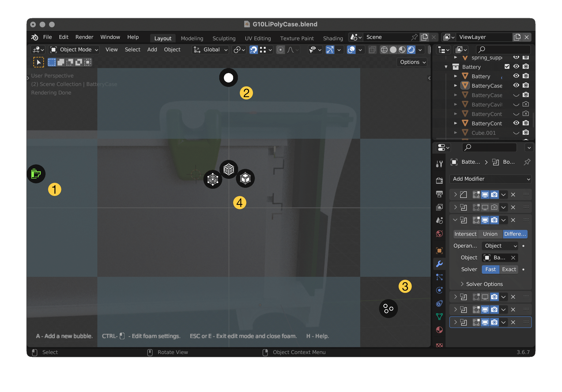Choose Extend selection mode icon
562x392 pixels.
61,62
